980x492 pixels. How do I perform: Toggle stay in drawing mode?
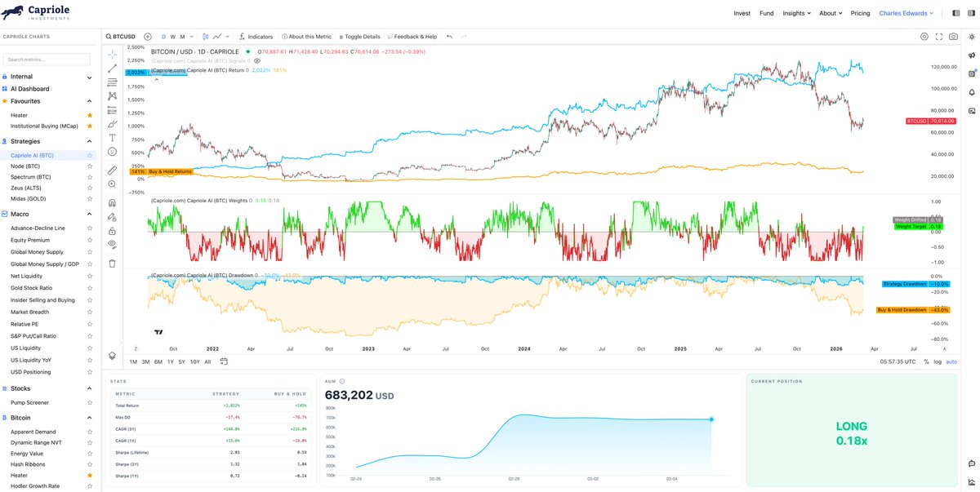pos(112,216)
